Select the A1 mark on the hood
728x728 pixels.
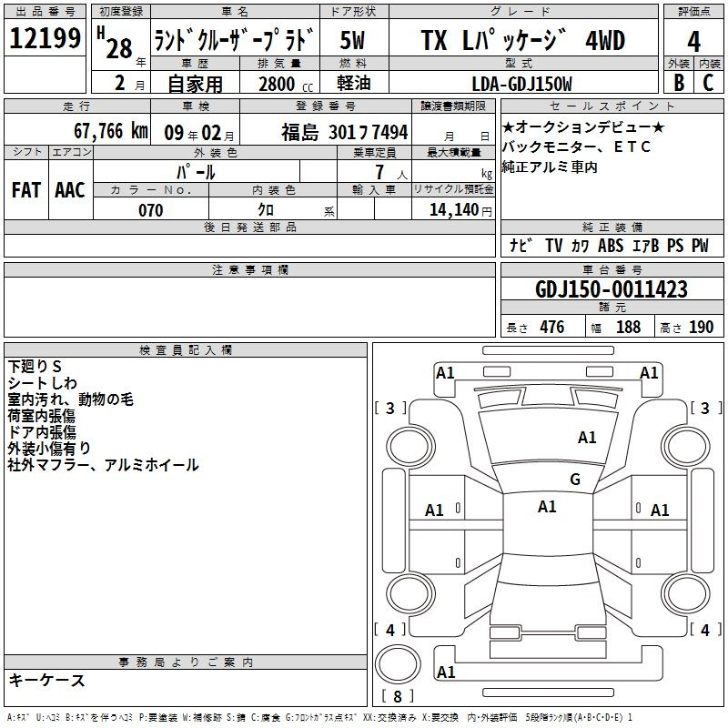(587, 438)
